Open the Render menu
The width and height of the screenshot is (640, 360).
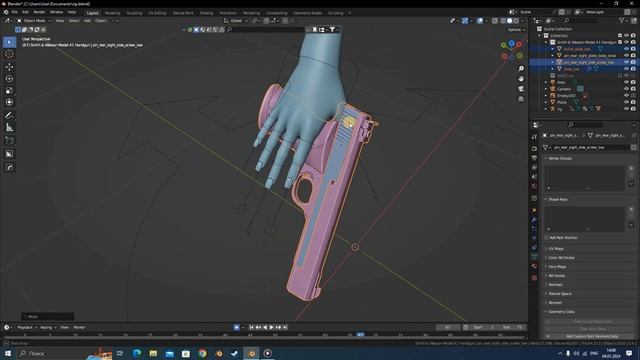pyautogui.click(x=39, y=12)
